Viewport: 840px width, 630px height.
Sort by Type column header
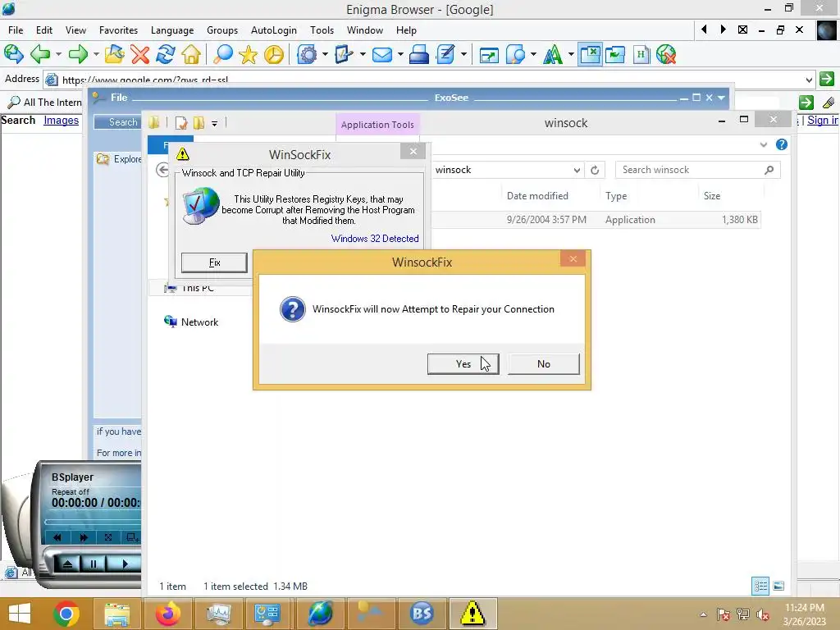616,196
